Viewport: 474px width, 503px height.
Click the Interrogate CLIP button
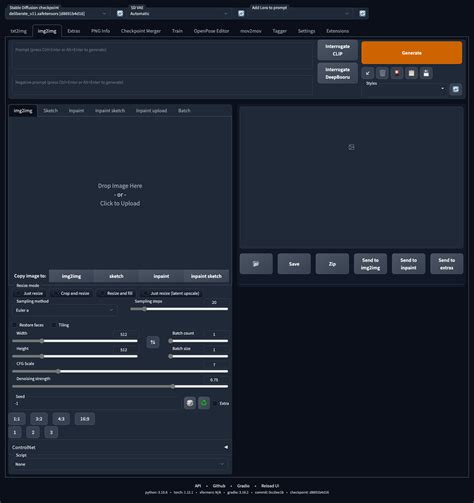pos(337,50)
